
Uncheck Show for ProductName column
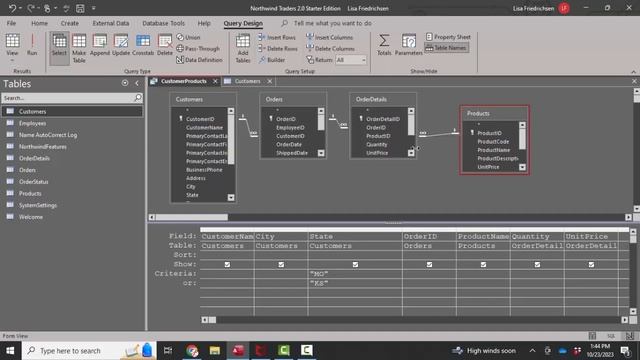[x=483, y=264]
